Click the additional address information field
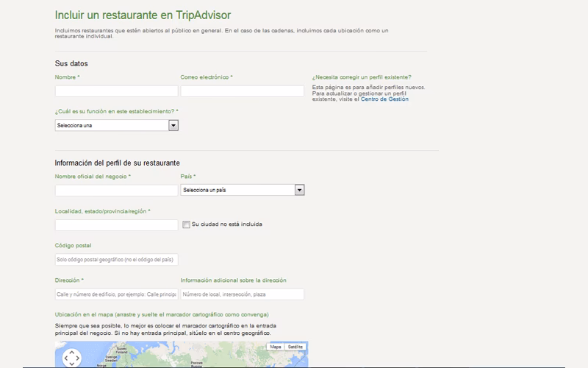The height and width of the screenshot is (368, 588). point(243,294)
